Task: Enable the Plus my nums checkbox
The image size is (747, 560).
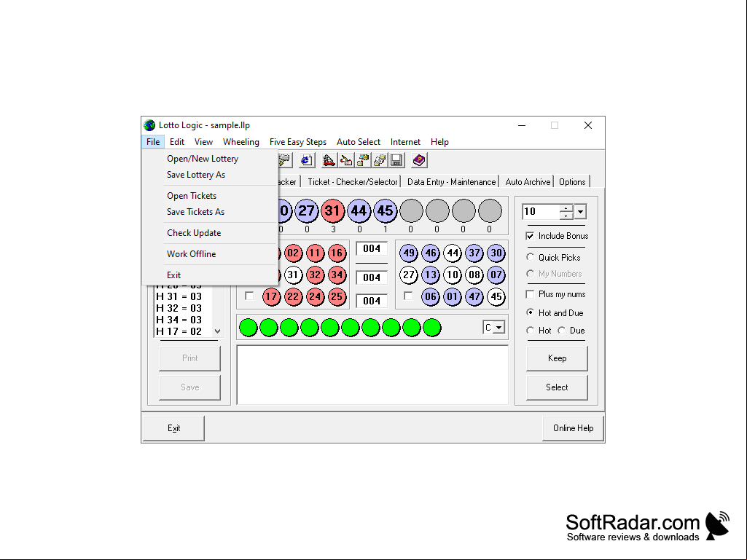Action: click(x=530, y=293)
